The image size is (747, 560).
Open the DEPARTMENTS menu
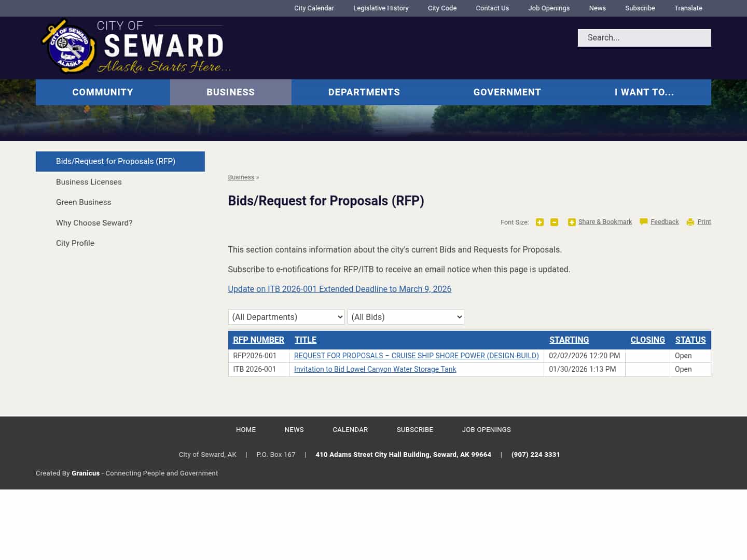(364, 92)
